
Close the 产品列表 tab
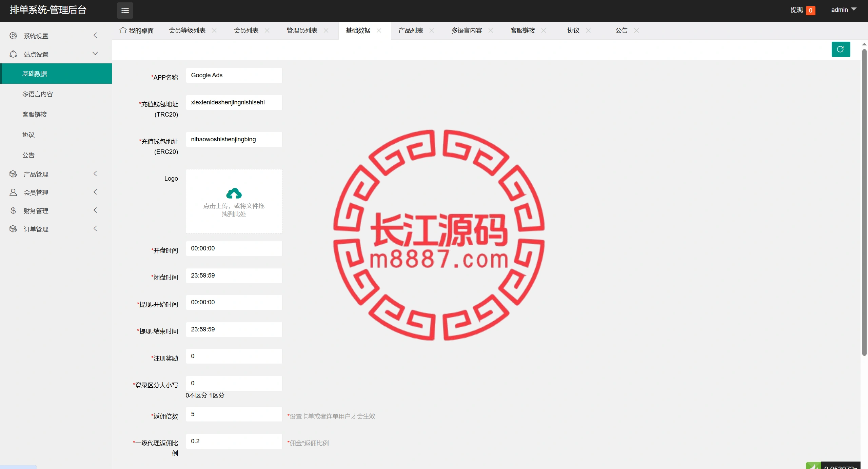[432, 30]
